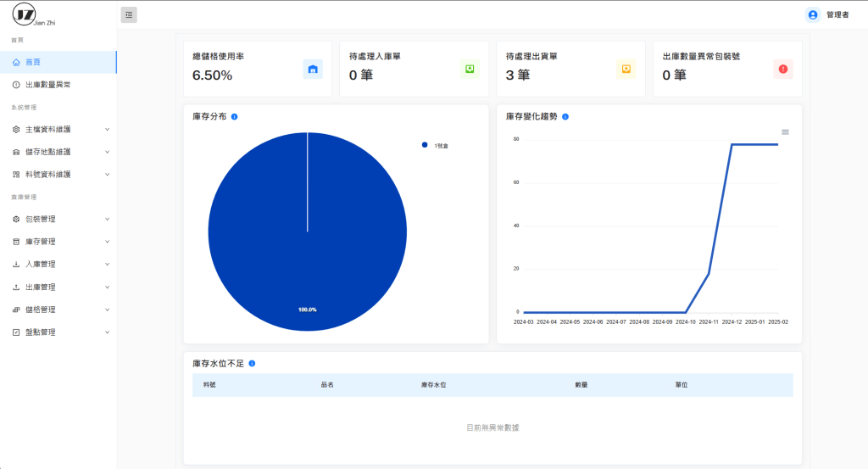This screenshot has height=469, width=868.
Task: Click the yellow icon in 待處理出貨單 card
Action: pyautogui.click(x=626, y=69)
